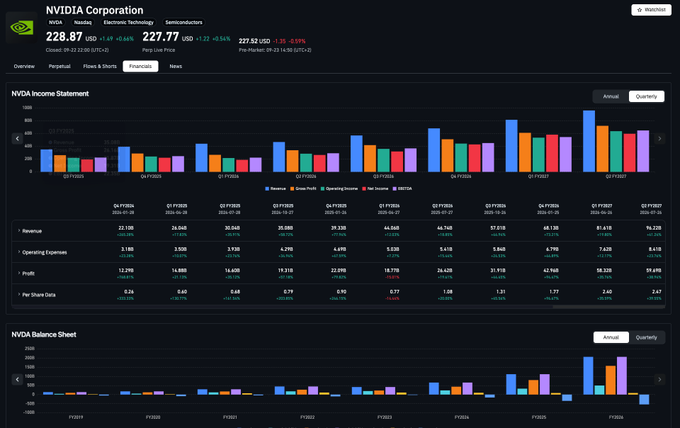Click Q3 FY2026 operating expenses 5.84B
Screen dimensions: 680x428
pyautogui.click(x=498, y=249)
